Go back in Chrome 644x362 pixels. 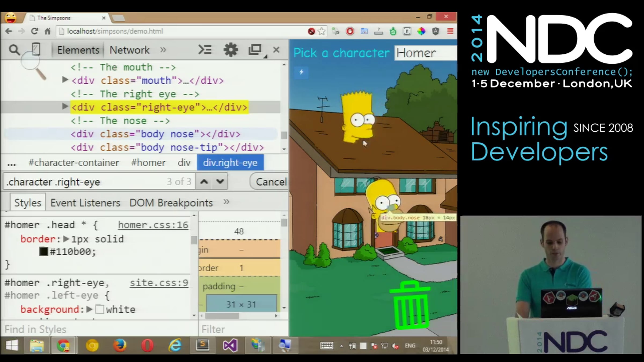pos(9,31)
